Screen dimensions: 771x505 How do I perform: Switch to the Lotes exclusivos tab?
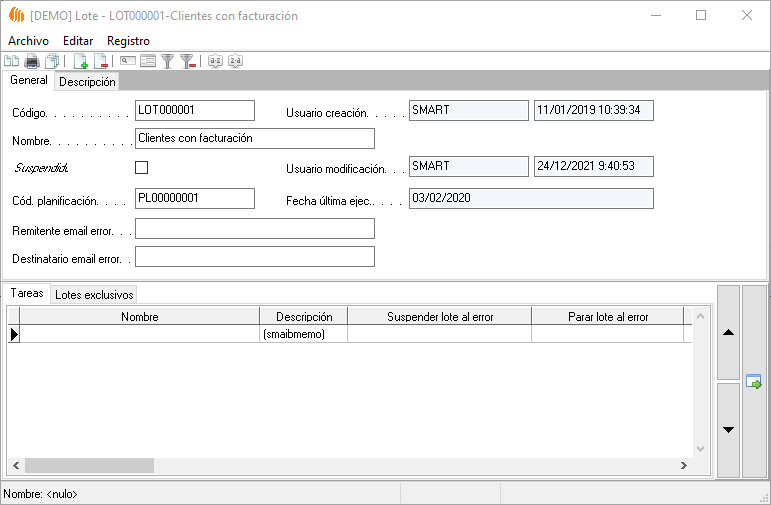[93, 294]
